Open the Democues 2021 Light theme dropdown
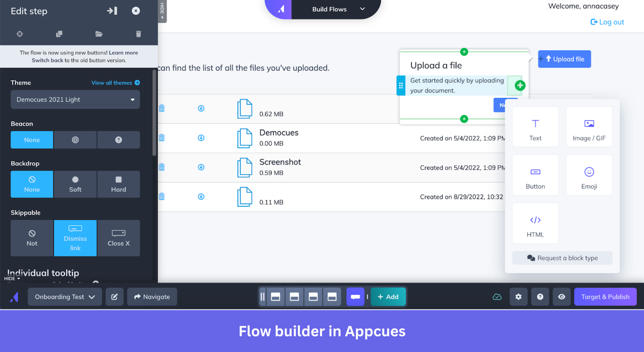Viewport: 644px width, 352px height. (x=75, y=100)
